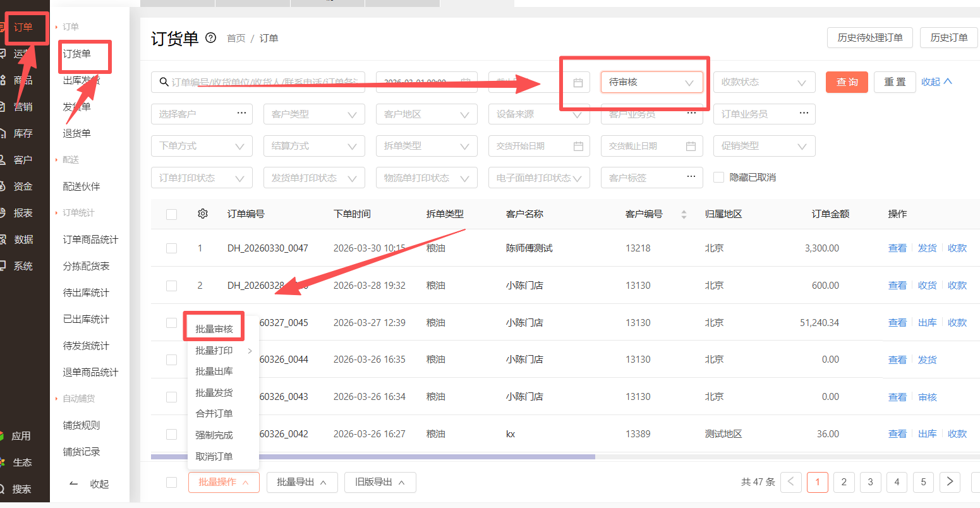Select 合并订单 in the batch menu
Screen dimensions: 980x508
pos(214,414)
